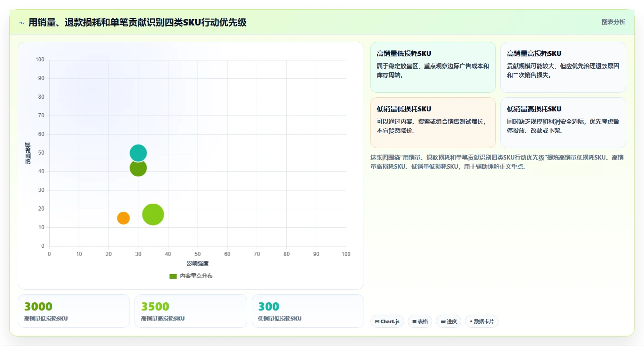
Task: Click the 低销量低损耗SKU label under 300
Action: [x=280, y=319]
